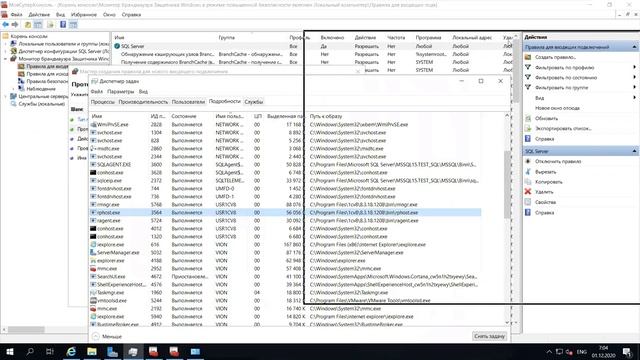Screen dimensions: 640x360
Task: Select Правила для исходящих подключений in the tree
Action: (x=47, y=74)
